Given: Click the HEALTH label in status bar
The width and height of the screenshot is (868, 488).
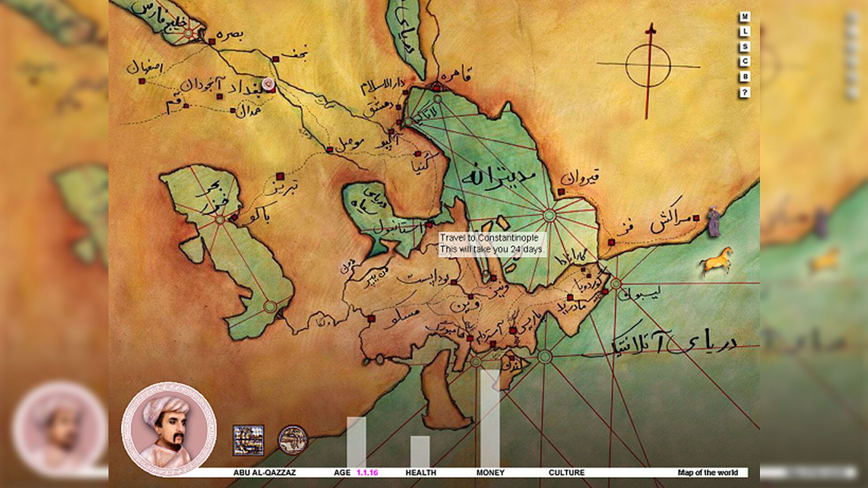Looking at the screenshot, I should coord(420,472).
